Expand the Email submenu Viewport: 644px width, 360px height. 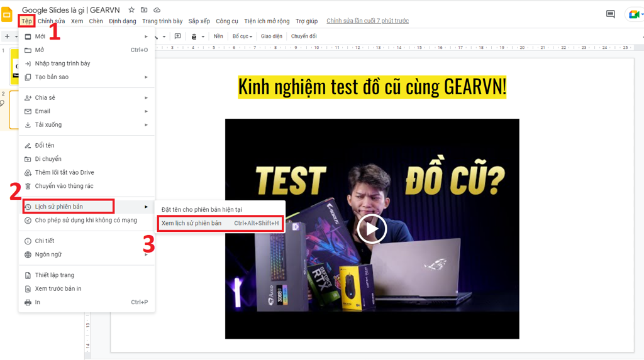coord(87,111)
